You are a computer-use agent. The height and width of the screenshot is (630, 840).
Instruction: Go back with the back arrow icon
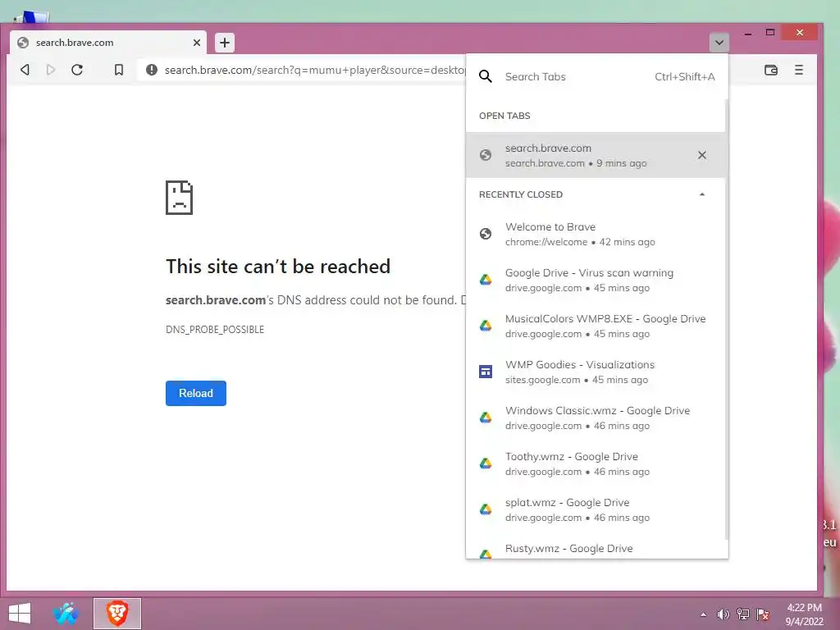[25, 70]
